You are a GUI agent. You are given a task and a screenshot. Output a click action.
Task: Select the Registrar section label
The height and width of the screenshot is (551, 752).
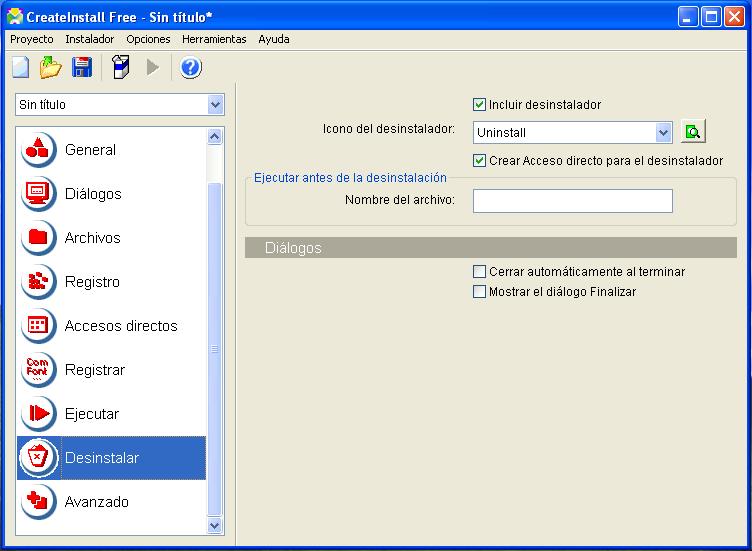point(94,370)
